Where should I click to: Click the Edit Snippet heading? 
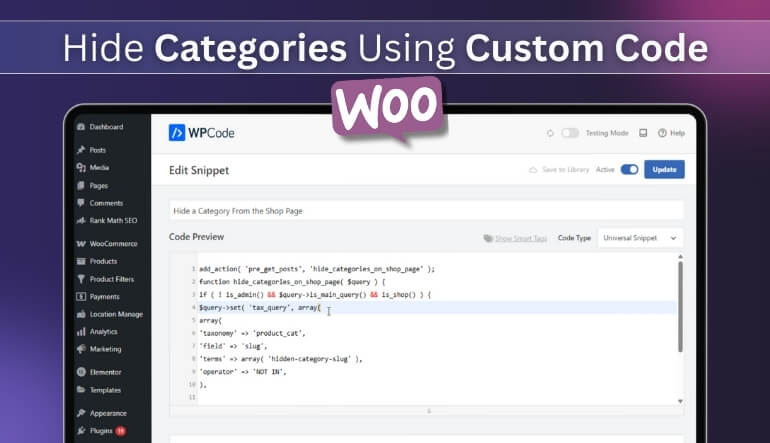click(x=199, y=170)
